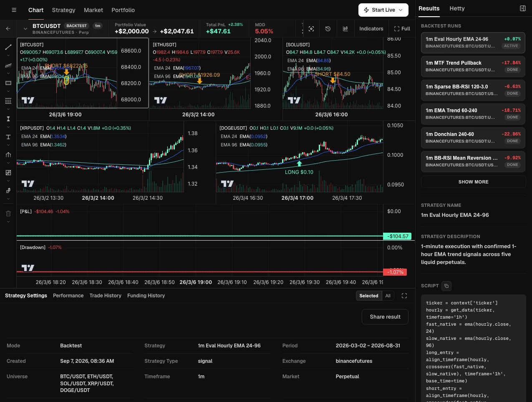Select the price range measure tool
This screenshot has width=532, height=402.
click(8, 119)
